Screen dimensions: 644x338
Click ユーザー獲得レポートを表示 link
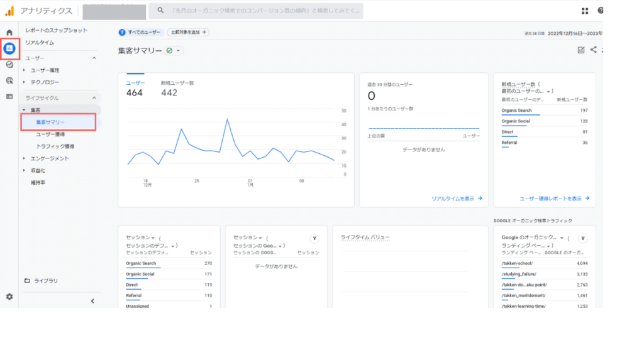point(554,199)
